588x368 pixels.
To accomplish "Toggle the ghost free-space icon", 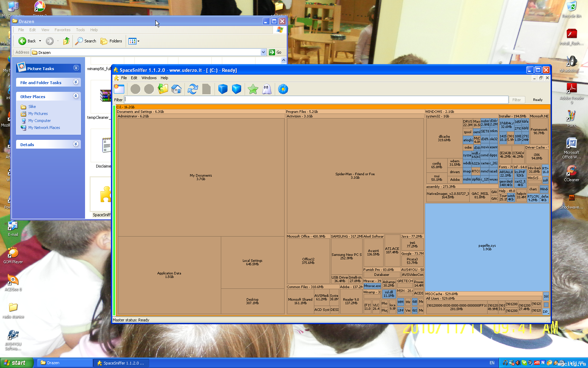I will pyautogui.click(x=267, y=89).
